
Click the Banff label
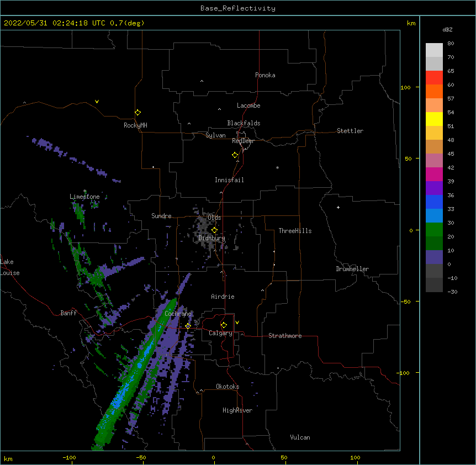coord(68,313)
